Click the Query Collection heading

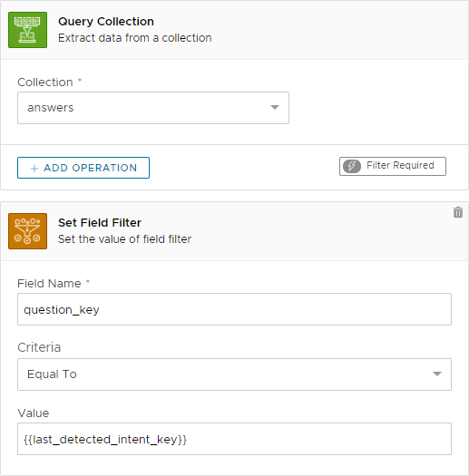coord(106,22)
